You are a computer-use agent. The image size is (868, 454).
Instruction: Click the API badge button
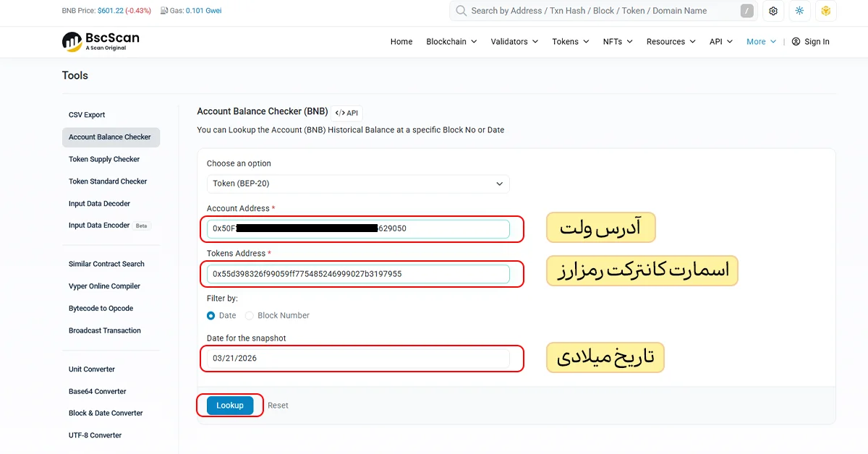pos(347,113)
